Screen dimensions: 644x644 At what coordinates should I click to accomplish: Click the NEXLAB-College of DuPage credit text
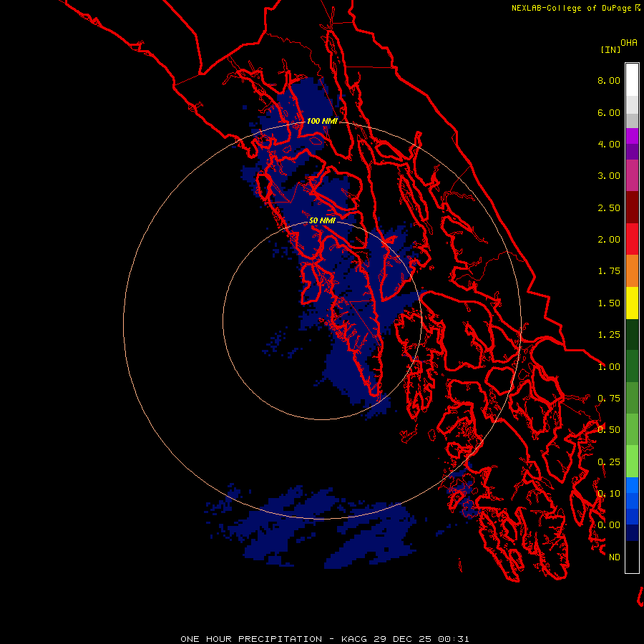pos(571,8)
